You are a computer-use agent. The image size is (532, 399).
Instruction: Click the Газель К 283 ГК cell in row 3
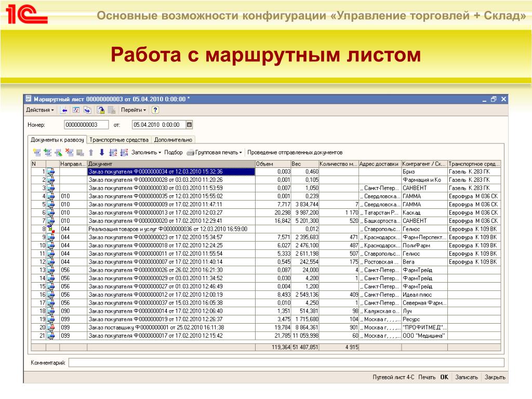click(x=474, y=188)
